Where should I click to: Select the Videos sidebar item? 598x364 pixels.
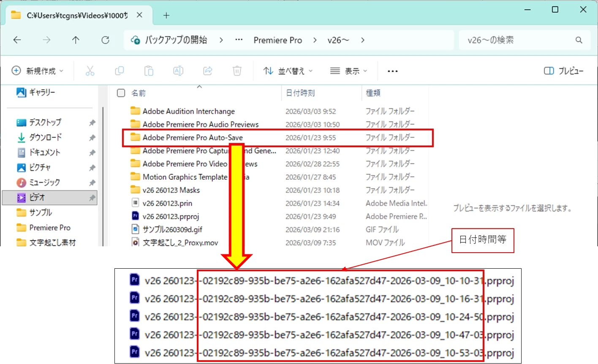[x=50, y=197]
